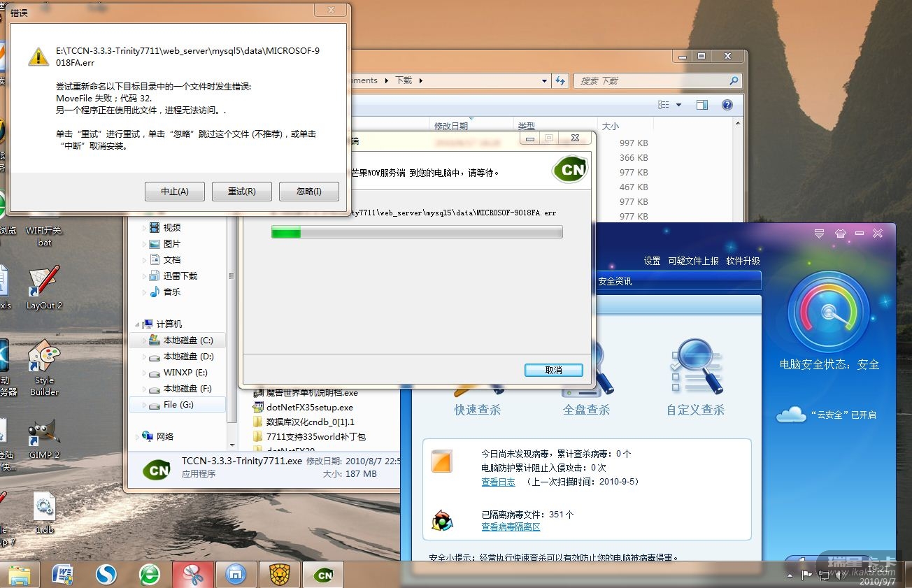Switch to the 安全资讯 tab
The image size is (912, 588).
(615, 281)
